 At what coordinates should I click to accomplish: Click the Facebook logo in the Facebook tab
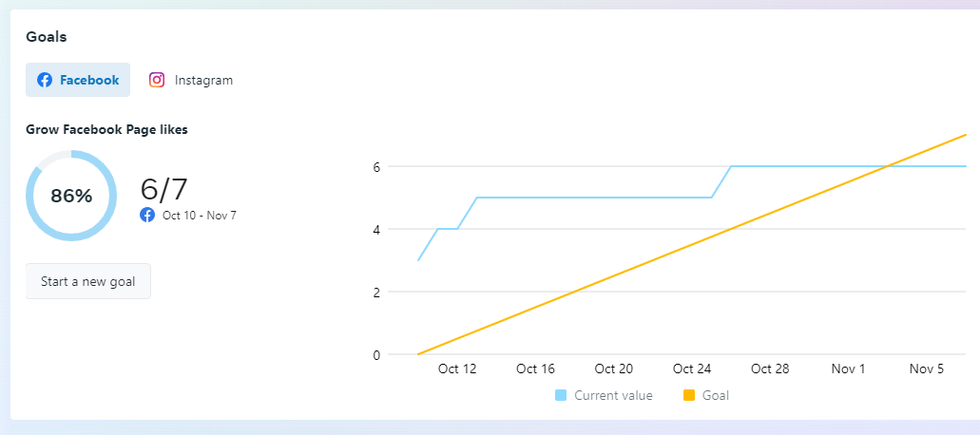coord(45,80)
